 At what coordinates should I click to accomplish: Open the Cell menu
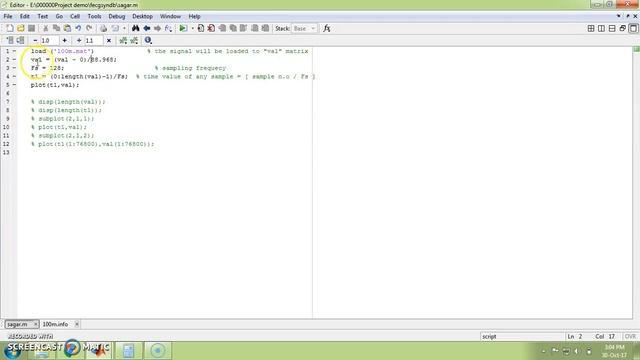pos(75,16)
